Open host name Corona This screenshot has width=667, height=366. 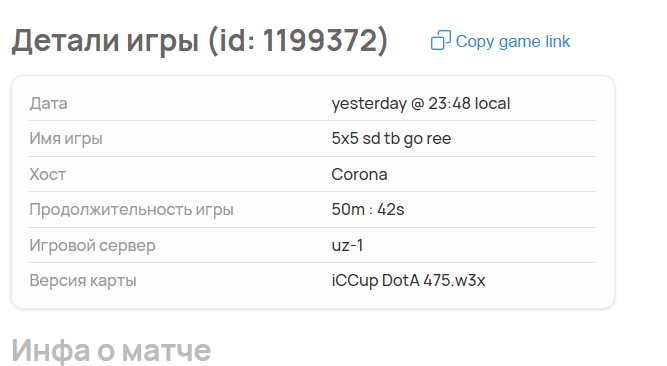coord(359,174)
